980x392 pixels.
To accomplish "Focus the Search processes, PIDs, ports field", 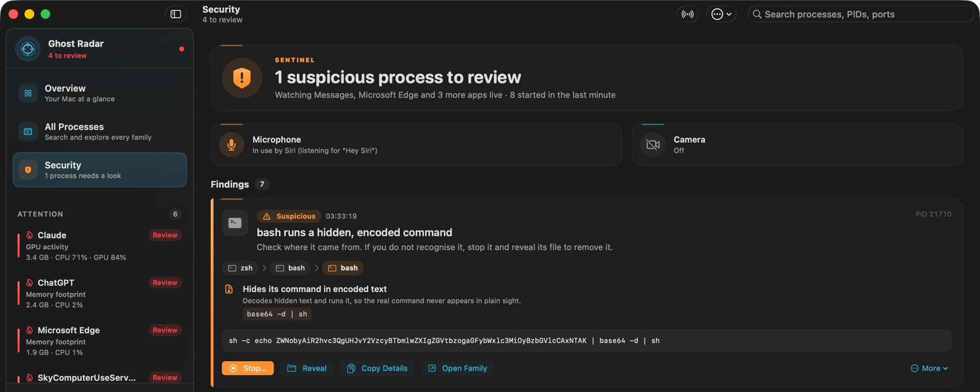I will point(860,14).
